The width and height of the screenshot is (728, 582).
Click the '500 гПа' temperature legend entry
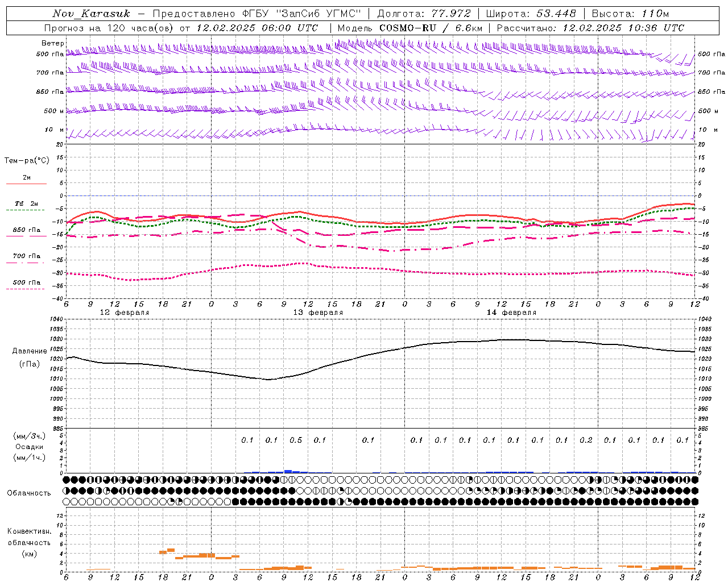coord(27,282)
